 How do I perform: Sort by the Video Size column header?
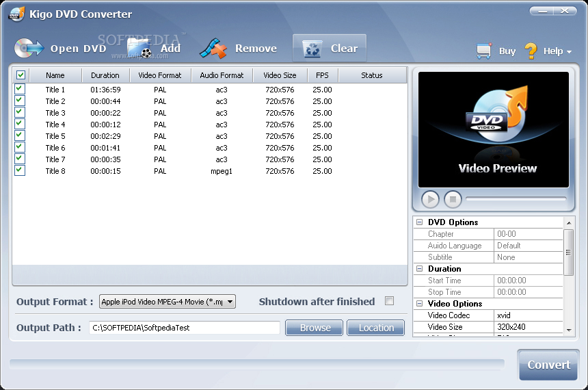[280, 75]
